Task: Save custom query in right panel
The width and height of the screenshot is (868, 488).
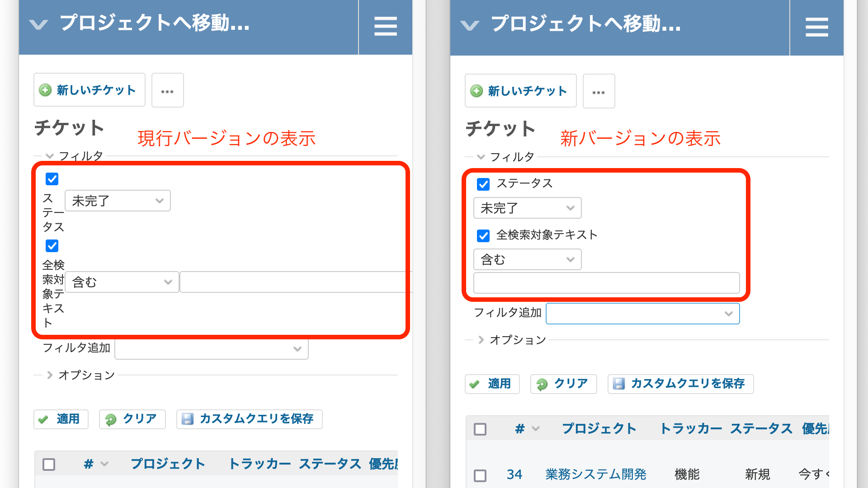Action: [680, 384]
